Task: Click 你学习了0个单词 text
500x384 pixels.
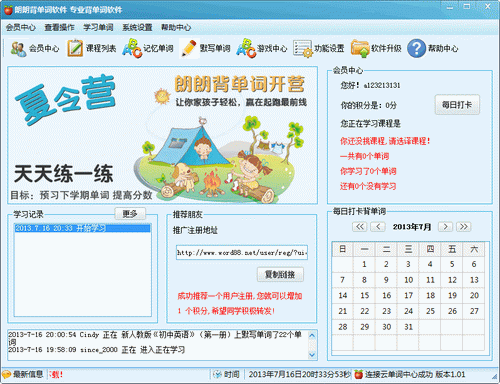Action: [x=368, y=171]
